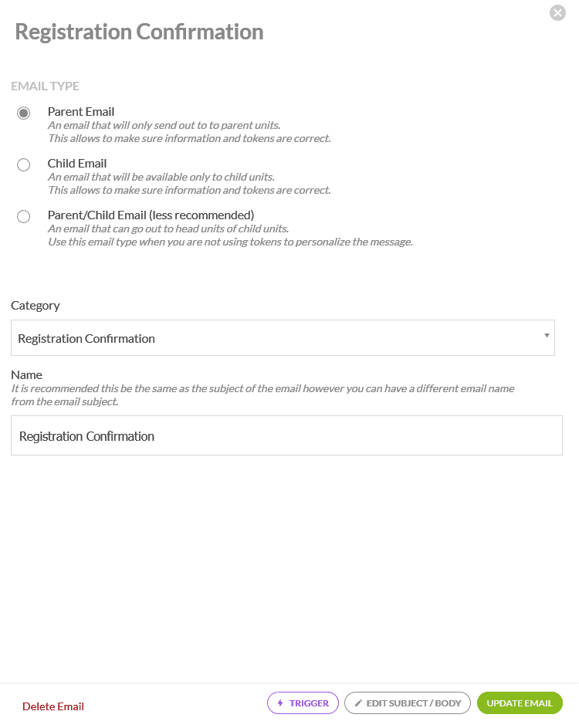Select the Child Email radio button
The height and width of the screenshot is (728, 579).
point(24,164)
